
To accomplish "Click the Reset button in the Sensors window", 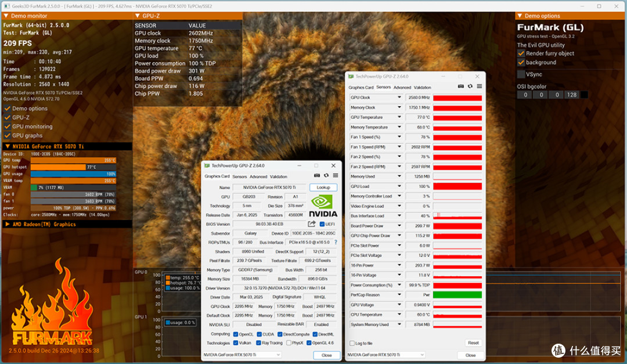I will (x=474, y=343).
